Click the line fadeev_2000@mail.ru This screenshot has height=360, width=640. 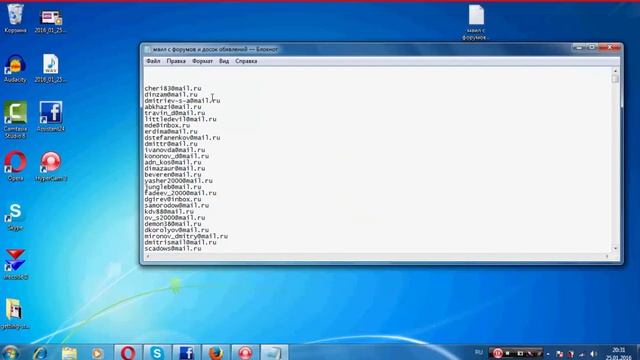tap(180, 193)
